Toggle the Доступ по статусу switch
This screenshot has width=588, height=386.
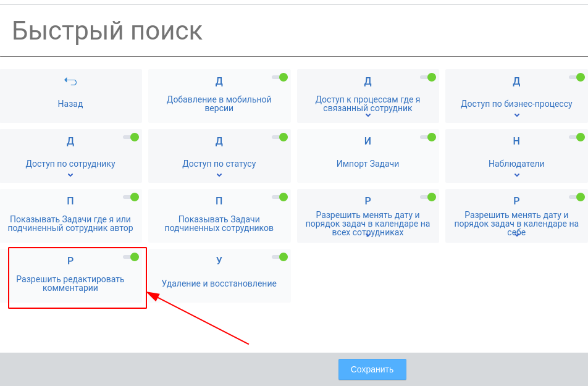[280, 137]
